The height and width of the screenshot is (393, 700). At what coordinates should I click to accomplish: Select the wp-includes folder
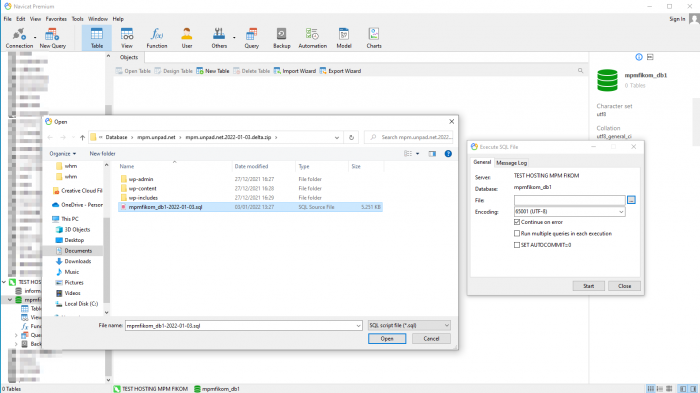[143, 198]
